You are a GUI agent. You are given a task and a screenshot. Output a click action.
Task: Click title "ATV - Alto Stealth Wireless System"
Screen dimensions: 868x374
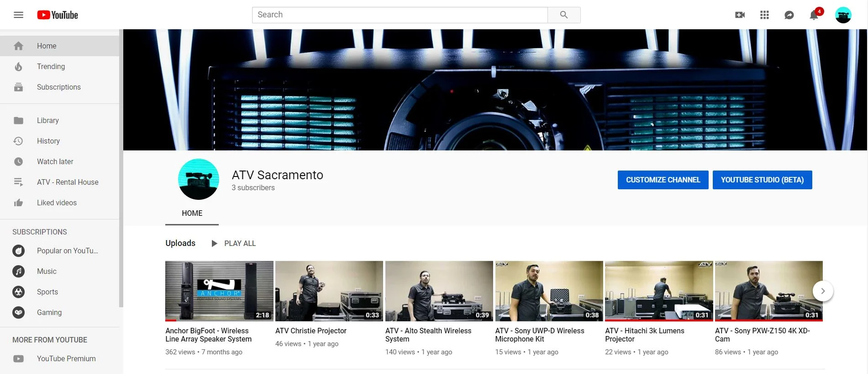click(x=428, y=335)
